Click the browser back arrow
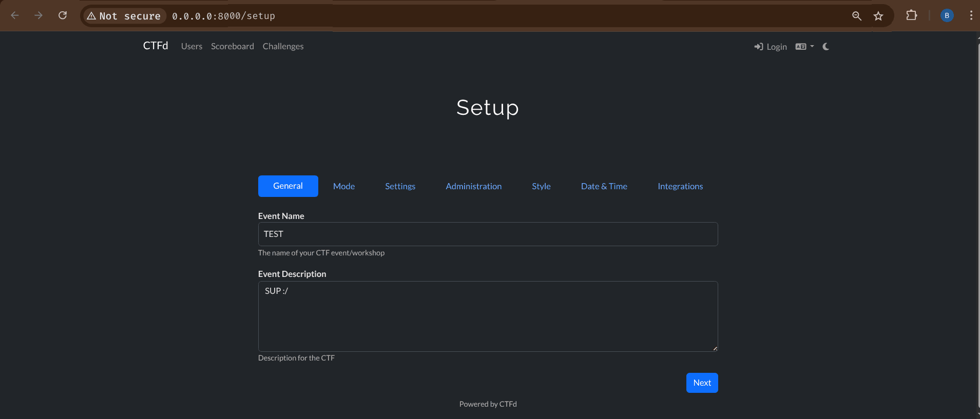 click(x=15, y=15)
